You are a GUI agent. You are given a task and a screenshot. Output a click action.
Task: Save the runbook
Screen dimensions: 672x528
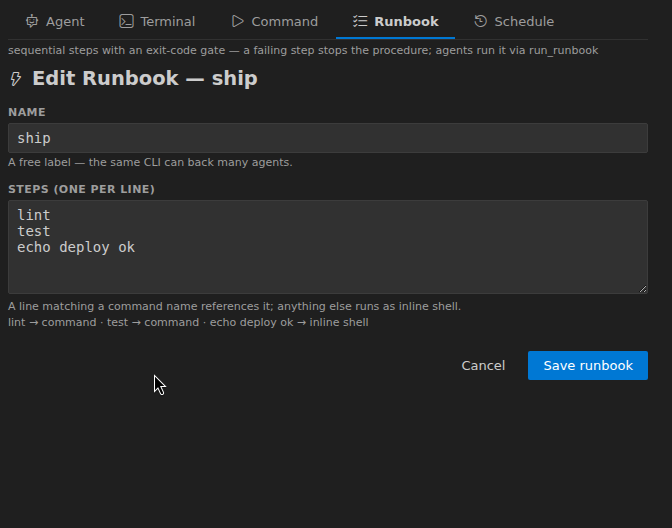point(588,366)
